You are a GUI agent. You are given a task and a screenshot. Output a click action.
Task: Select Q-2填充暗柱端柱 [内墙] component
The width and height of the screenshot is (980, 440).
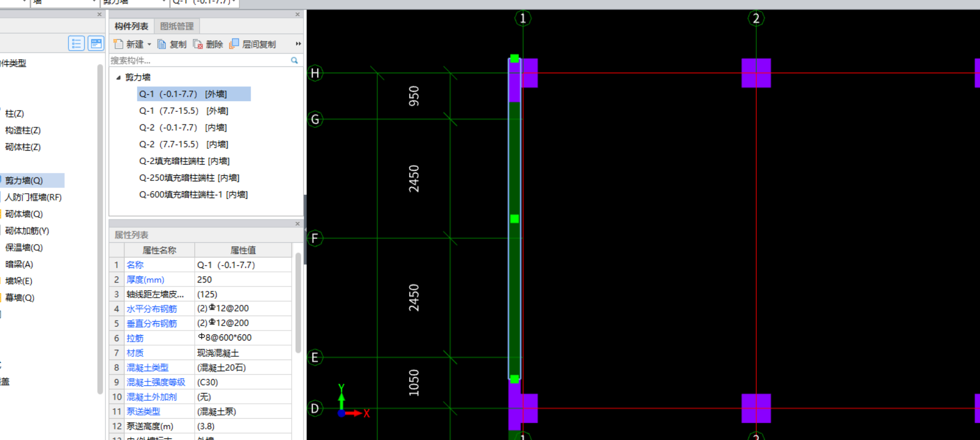coord(184,161)
